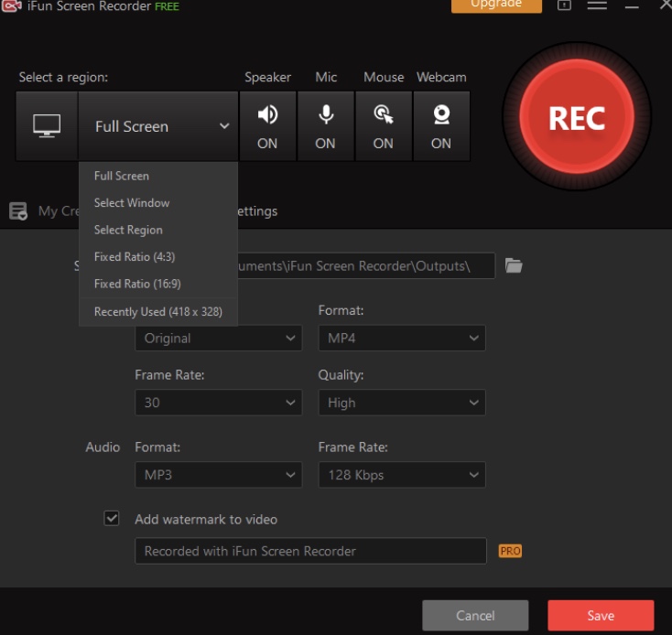Screen dimensions: 672x635
Task: Expand the video Format MP4 dropdown
Action: click(x=401, y=338)
